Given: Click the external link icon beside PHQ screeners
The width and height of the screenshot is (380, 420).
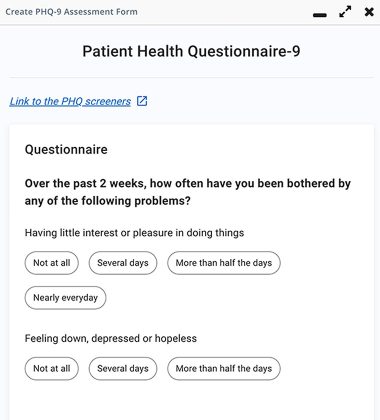Looking at the screenshot, I should pyautogui.click(x=142, y=101).
